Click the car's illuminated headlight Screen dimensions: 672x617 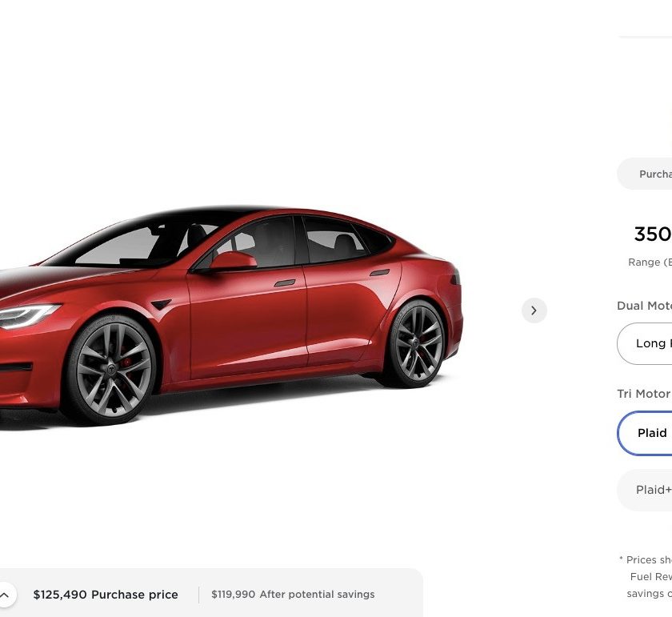pyautogui.click(x=28, y=315)
